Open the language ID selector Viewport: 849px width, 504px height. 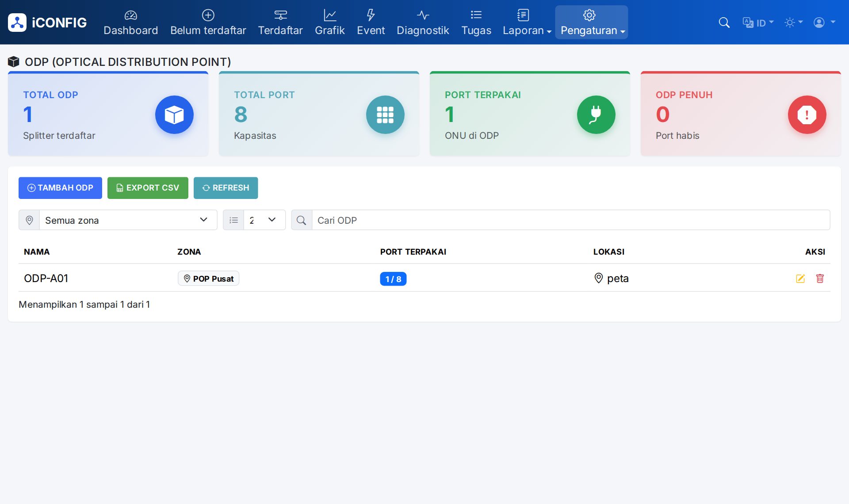coord(758,23)
